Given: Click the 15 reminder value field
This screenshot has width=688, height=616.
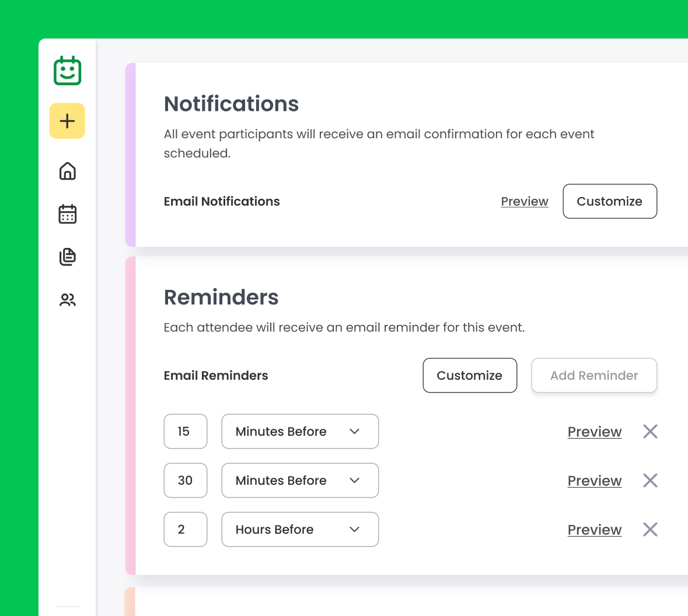Looking at the screenshot, I should [186, 431].
